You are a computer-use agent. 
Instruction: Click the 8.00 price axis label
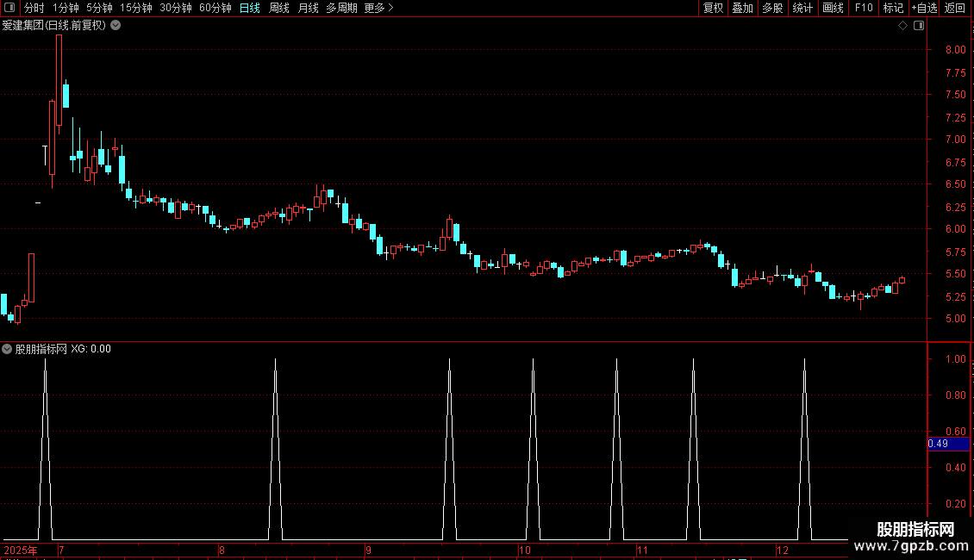point(956,50)
